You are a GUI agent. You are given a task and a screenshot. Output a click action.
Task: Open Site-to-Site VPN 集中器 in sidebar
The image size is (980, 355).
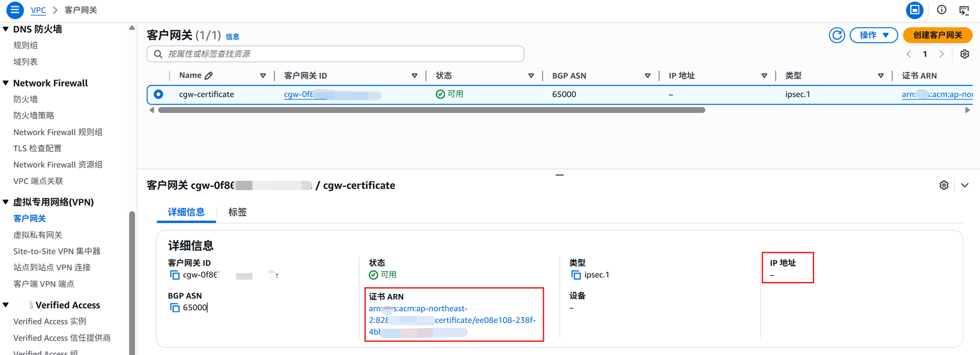57,251
